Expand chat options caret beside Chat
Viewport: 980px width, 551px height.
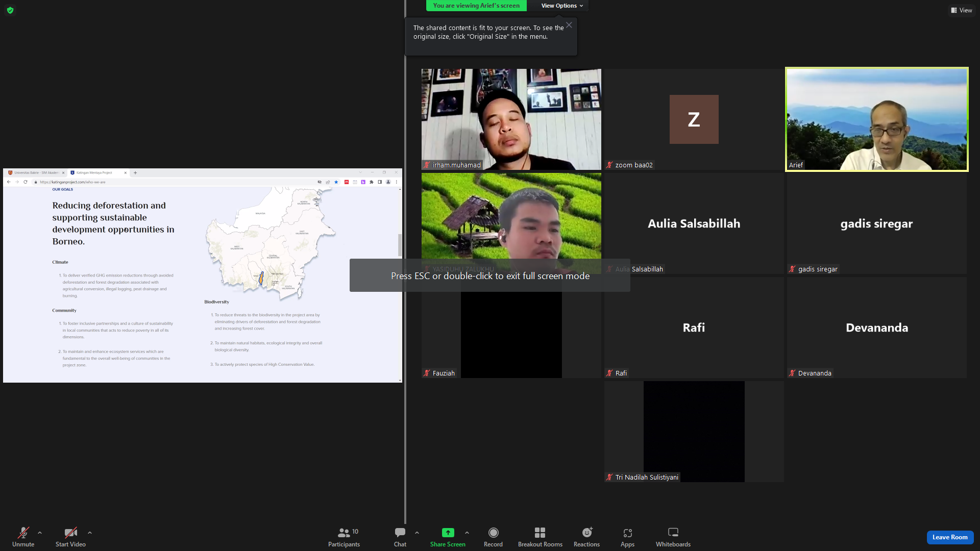[417, 533]
